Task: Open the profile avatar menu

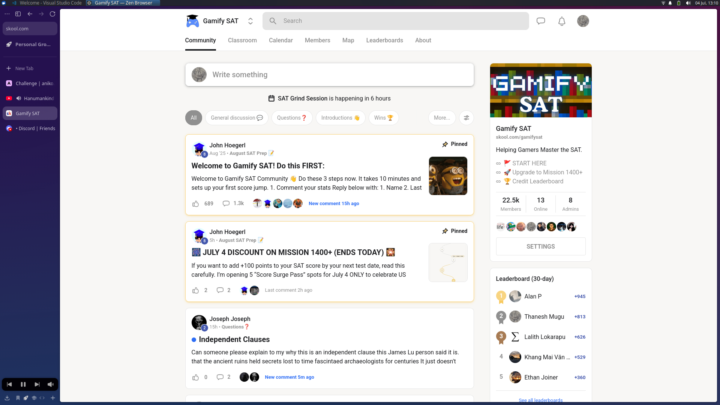Action: pyautogui.click(x=583, y=21)
